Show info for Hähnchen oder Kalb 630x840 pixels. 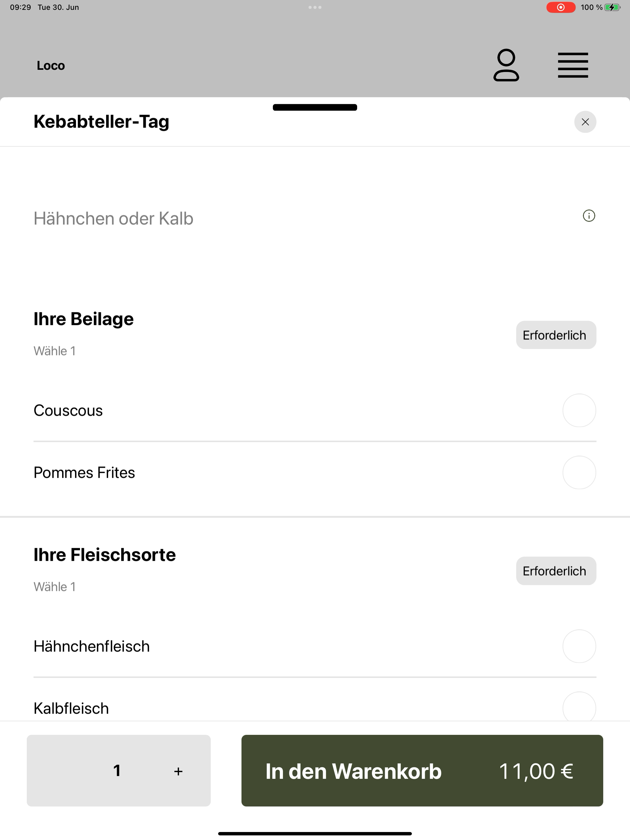point(589,216)
